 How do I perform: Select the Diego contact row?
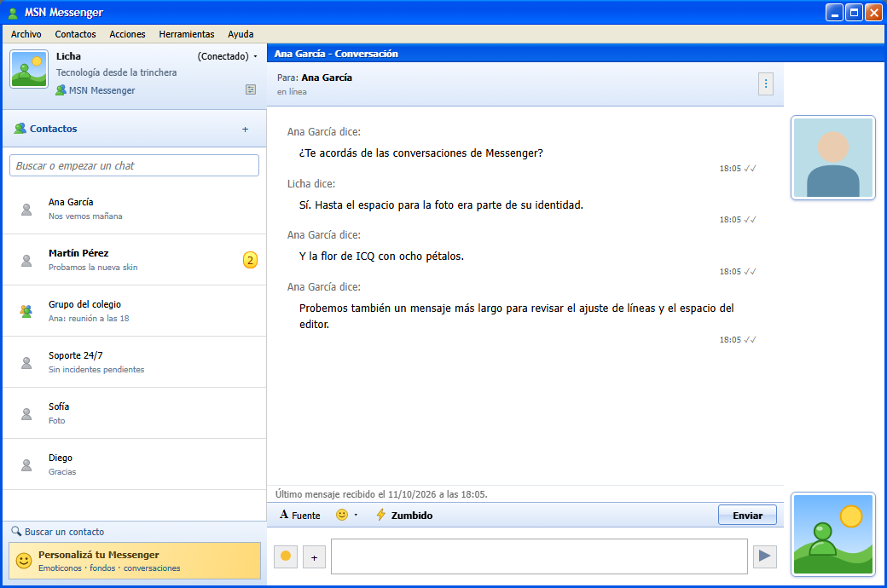click(x=135, y=464)
